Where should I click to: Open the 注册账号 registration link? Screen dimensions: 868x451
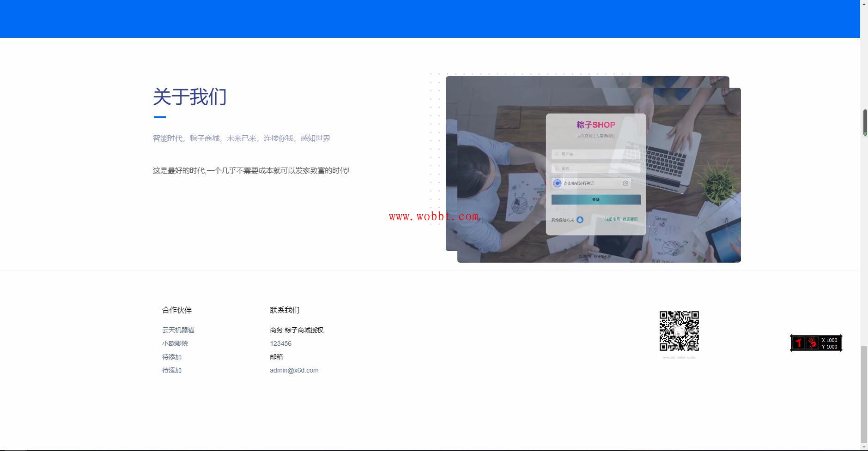pos(612,219)
